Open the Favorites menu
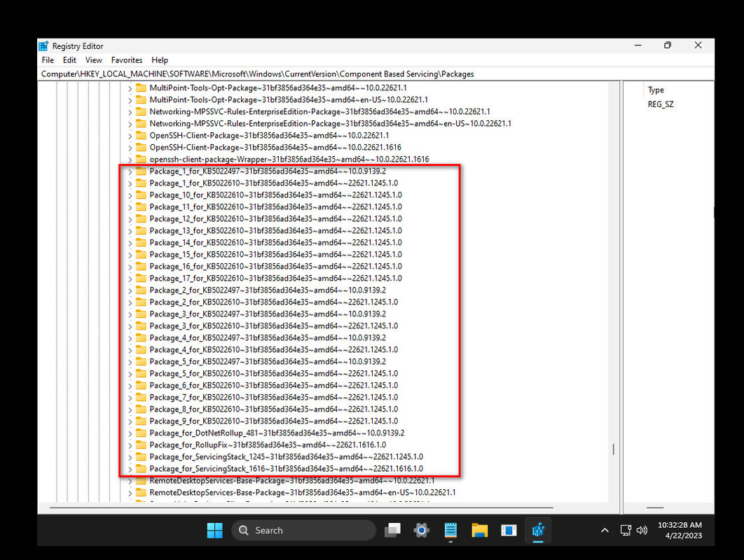Image resolution: width=744 pixels, height=560 pixels. 127,60
